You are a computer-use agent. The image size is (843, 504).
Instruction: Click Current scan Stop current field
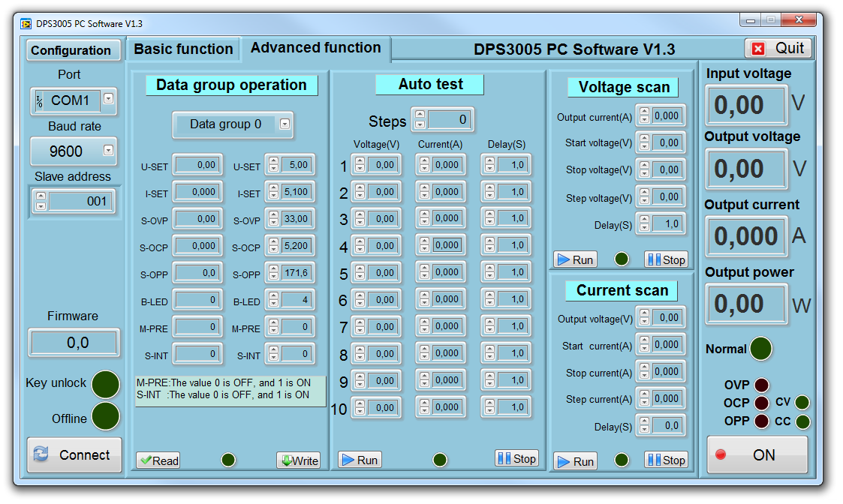coord(668,371)
